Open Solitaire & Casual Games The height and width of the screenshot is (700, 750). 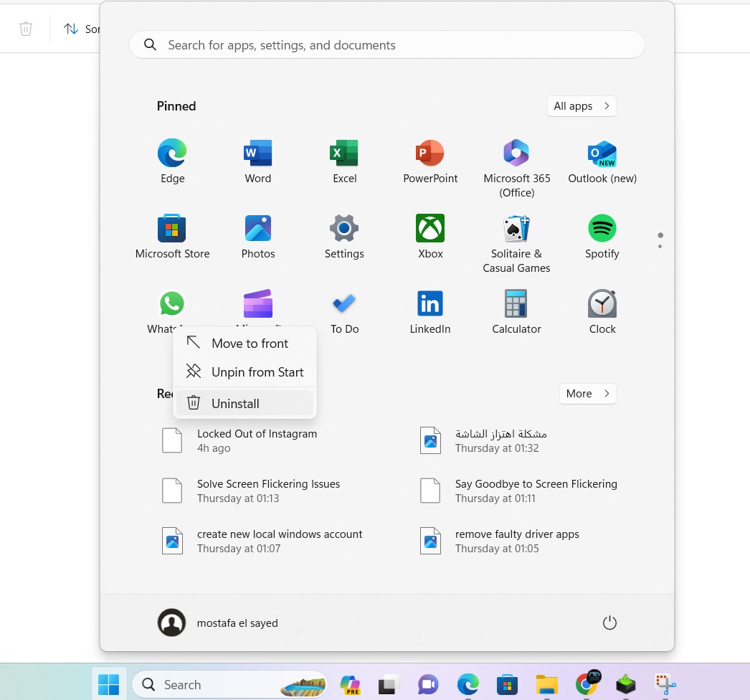coord(516,244)
